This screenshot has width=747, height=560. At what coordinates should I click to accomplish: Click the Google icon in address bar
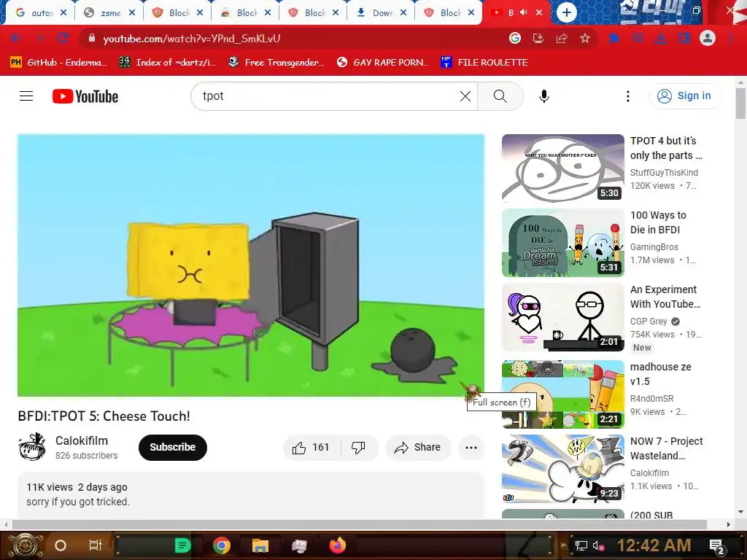pos(515,38)
